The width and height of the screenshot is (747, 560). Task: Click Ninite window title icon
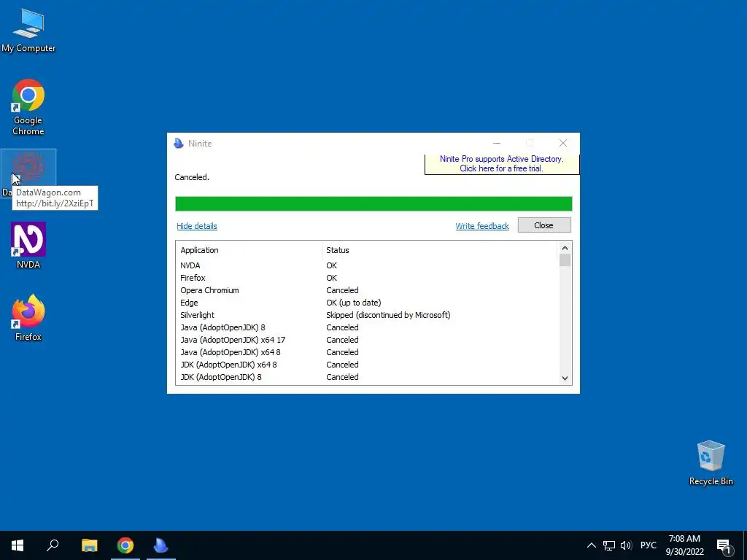[x=179, y=144]
